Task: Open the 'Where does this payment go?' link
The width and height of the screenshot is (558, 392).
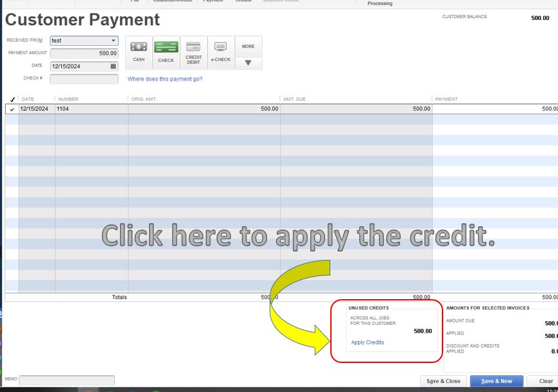Action: tap(164, 79)
